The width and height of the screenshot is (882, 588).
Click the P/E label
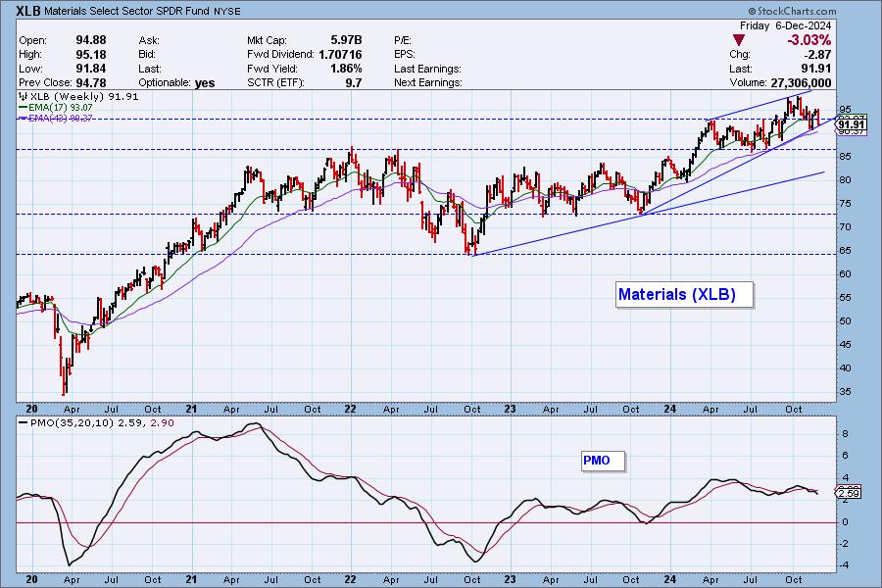click(403, 40)
